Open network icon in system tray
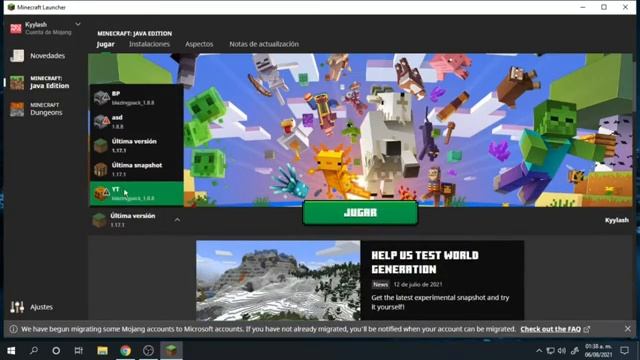Viewport: 640px width, 360px height. pos(551,351)
